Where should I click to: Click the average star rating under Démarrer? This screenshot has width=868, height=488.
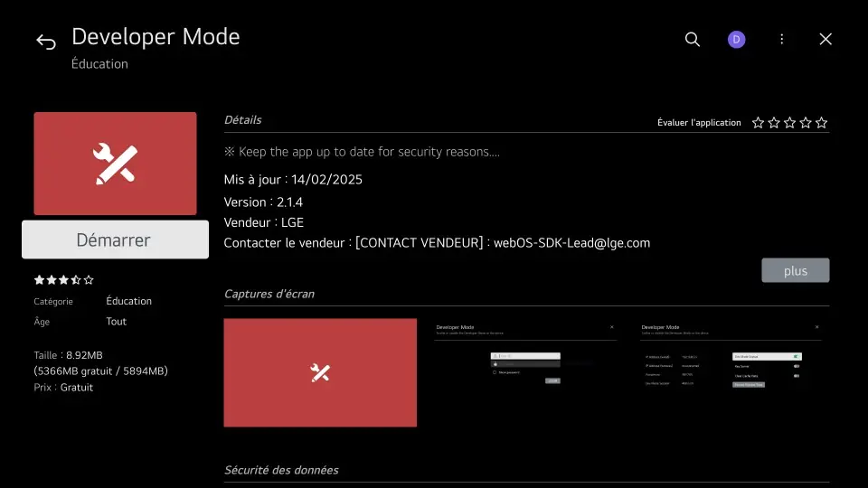63,280
